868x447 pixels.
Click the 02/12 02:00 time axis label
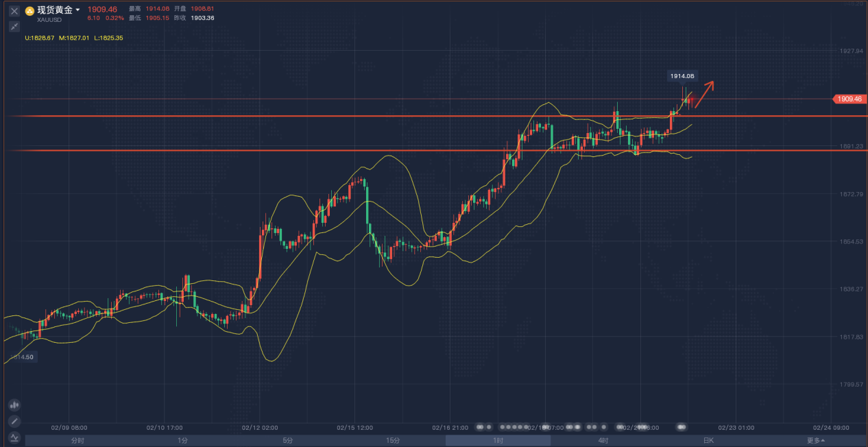[x=260, y=427]
